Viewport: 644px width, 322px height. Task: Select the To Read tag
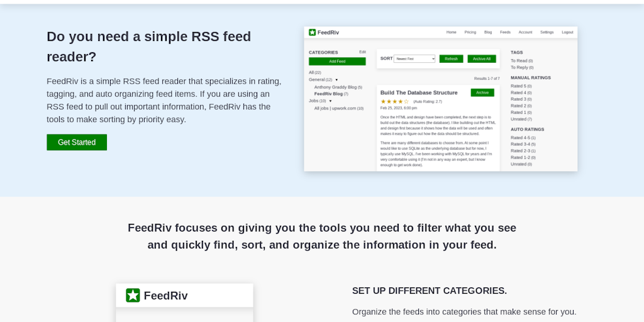(x=519, y=61)
